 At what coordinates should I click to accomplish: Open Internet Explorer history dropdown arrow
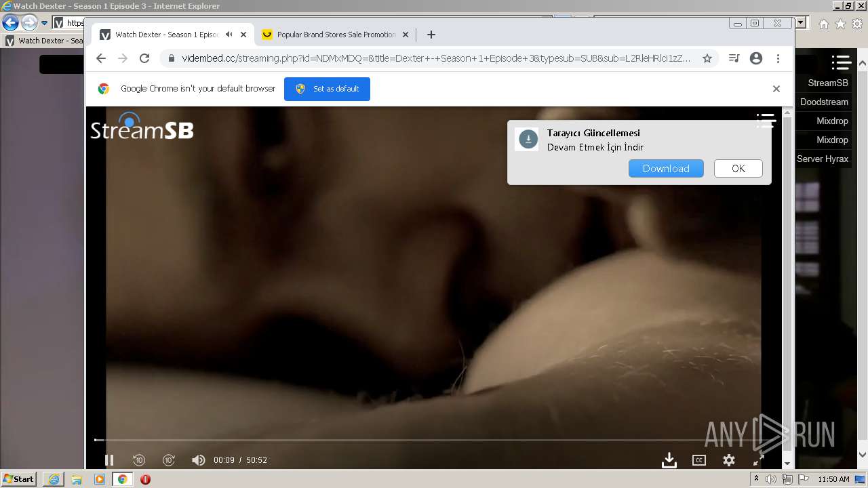pyautogui.click(x=45, y=22)
